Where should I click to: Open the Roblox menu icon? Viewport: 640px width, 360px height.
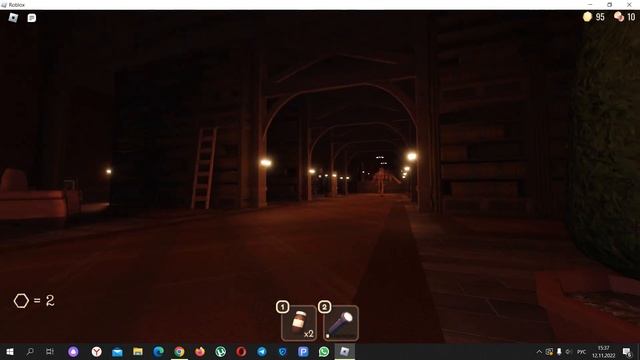(x=13, y=18)
